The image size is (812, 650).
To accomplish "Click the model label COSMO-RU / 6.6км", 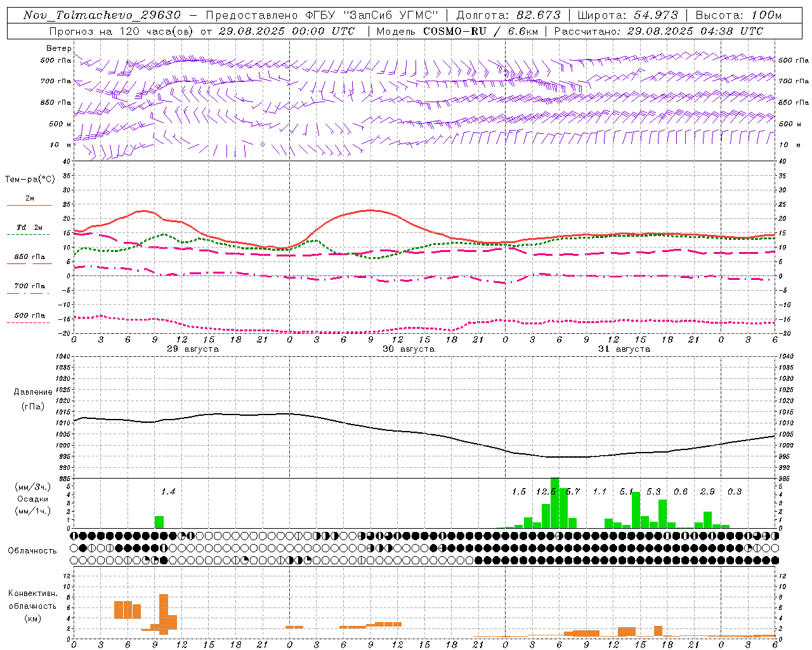I will (481, 31).
